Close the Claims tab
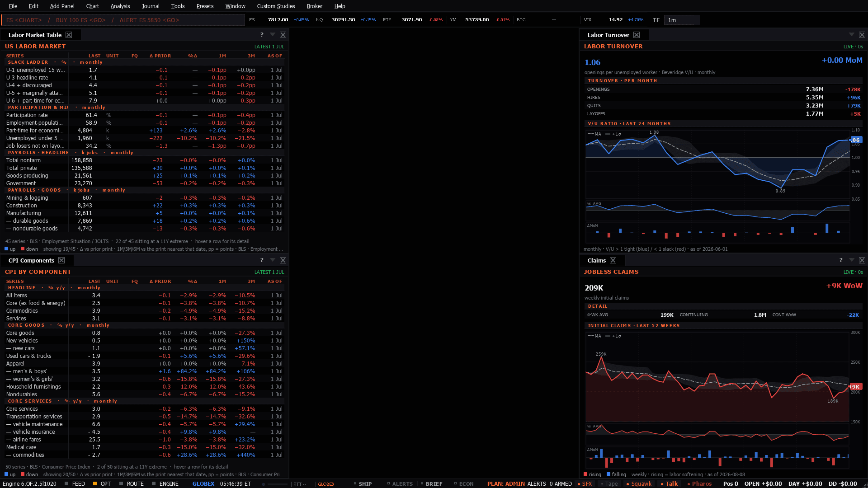The width and height of the screenshot is (868, 488). (x=613, y=260)
